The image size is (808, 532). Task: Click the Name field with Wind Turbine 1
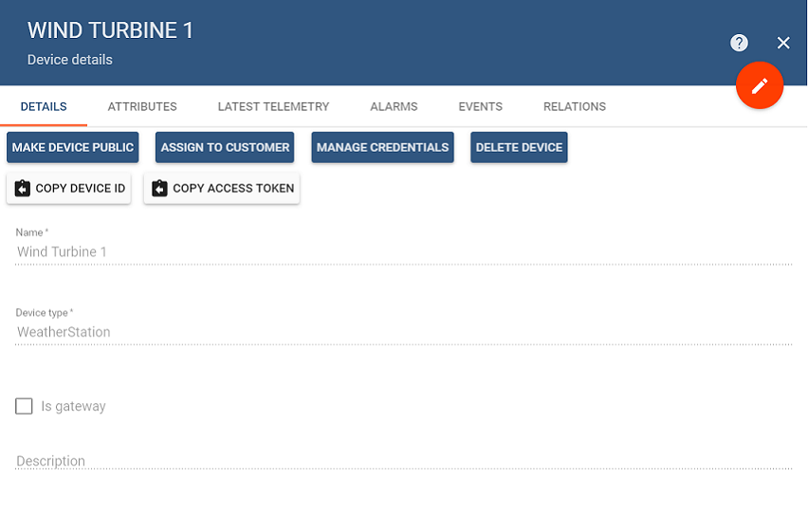coord(403,252)
